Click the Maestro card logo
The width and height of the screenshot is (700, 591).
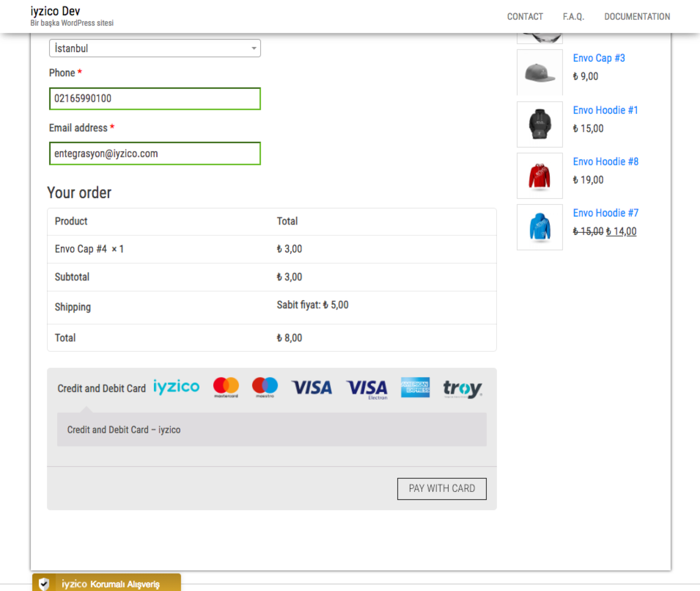coord(265,387)
